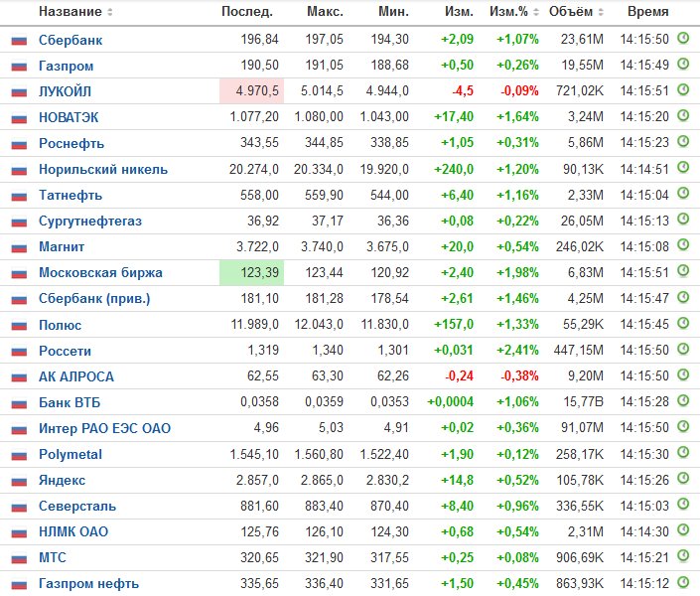The width and height of the screenshot is (700, 596).
Task: Open the Татнефть stock link
Action: click(70, 196)
